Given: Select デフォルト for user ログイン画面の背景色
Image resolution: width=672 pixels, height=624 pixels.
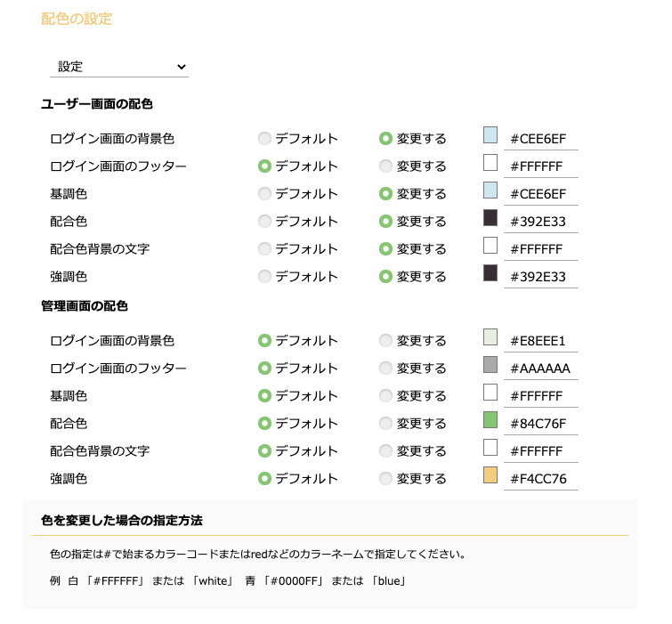Looking at the screenshot, I should coord(264,139).
